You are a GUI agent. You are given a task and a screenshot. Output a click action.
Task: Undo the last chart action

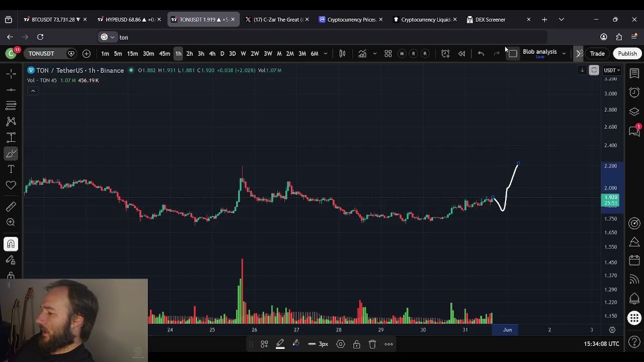(x=481, y=53)
